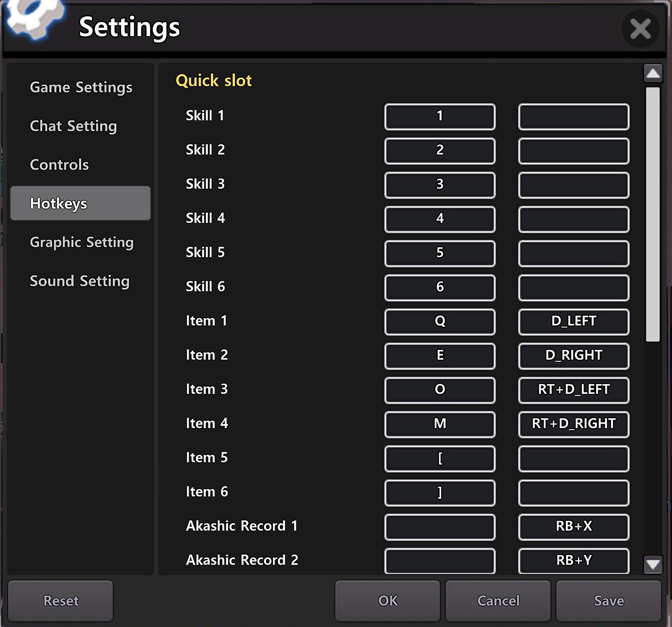The image size is (672, 627).
Task: Open the Game Settings tab
Action: pos(81,87)
